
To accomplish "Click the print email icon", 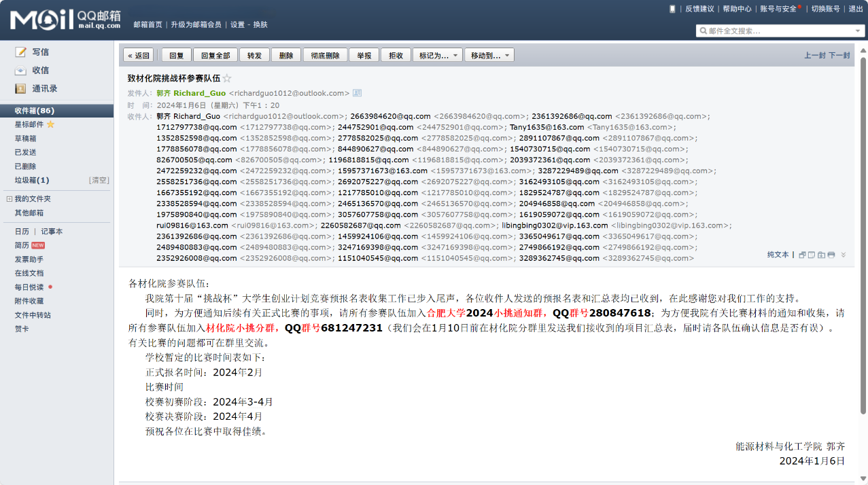I will tap(831, 255).
